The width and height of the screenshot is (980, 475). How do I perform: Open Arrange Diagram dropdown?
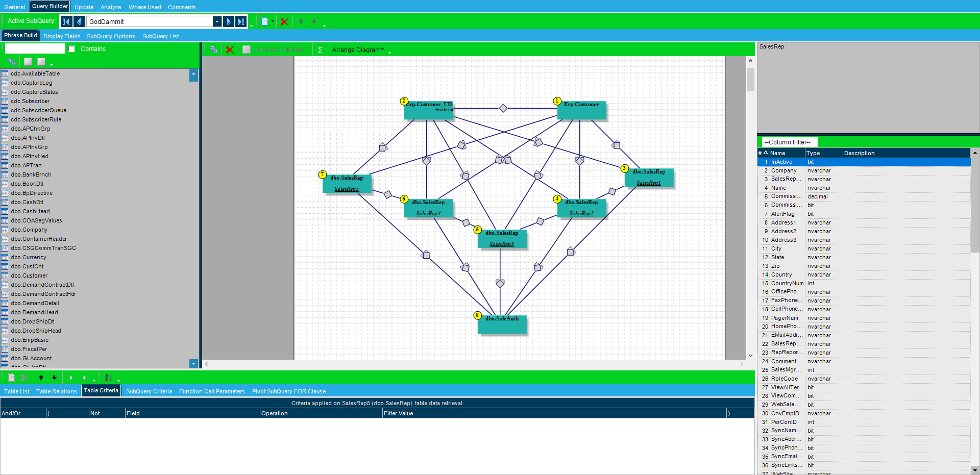point(358,49)
